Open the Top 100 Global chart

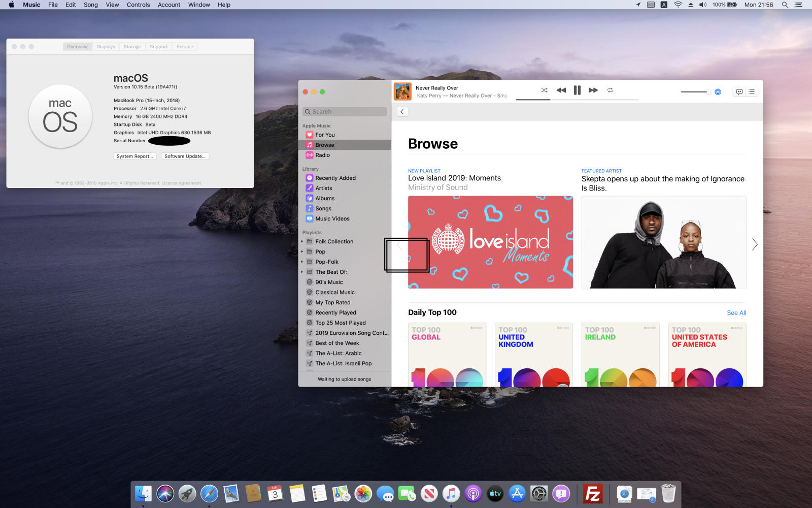[447, 355]
